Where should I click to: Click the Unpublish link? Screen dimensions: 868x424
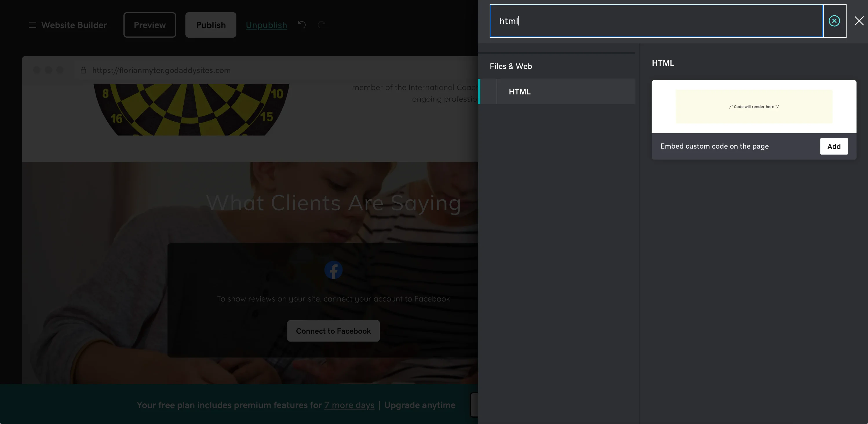tap(267, 25)
